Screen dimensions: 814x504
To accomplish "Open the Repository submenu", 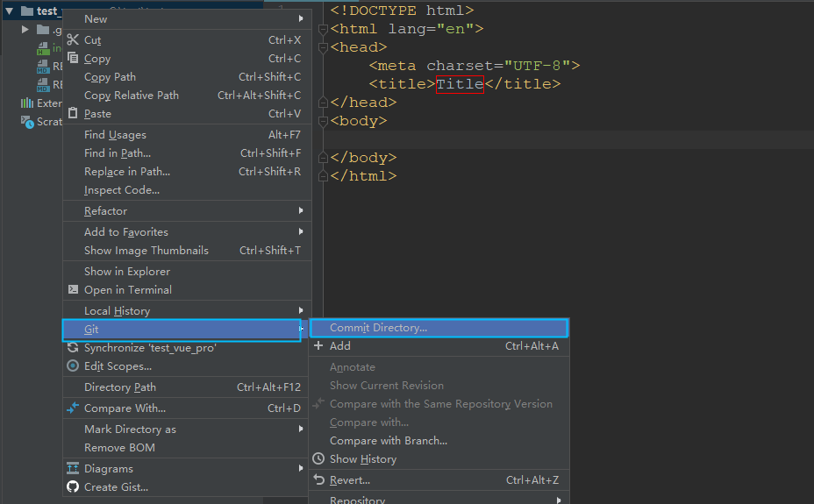I will [357, 500].
